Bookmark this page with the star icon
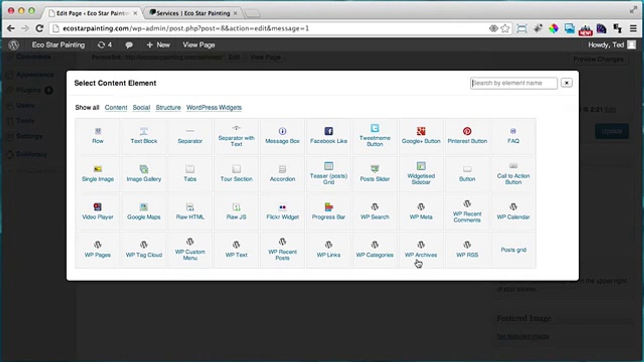This screenshot has height=362, width=644. coord(505,29)
